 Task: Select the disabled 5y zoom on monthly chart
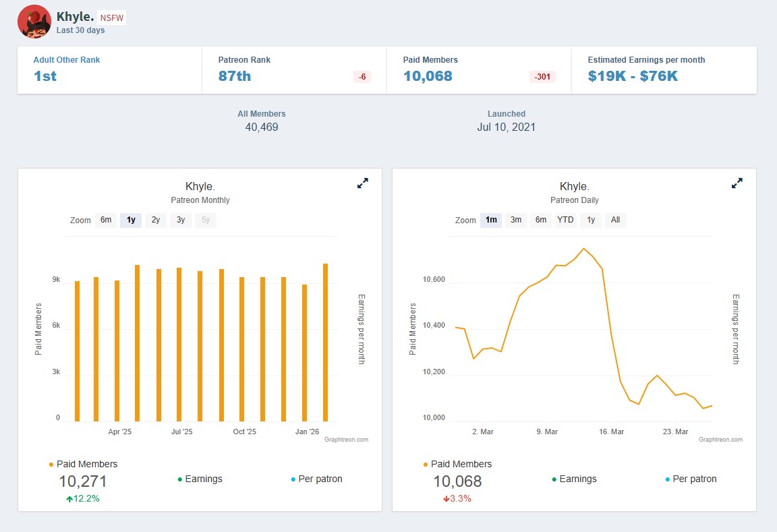tap(206, 220)
